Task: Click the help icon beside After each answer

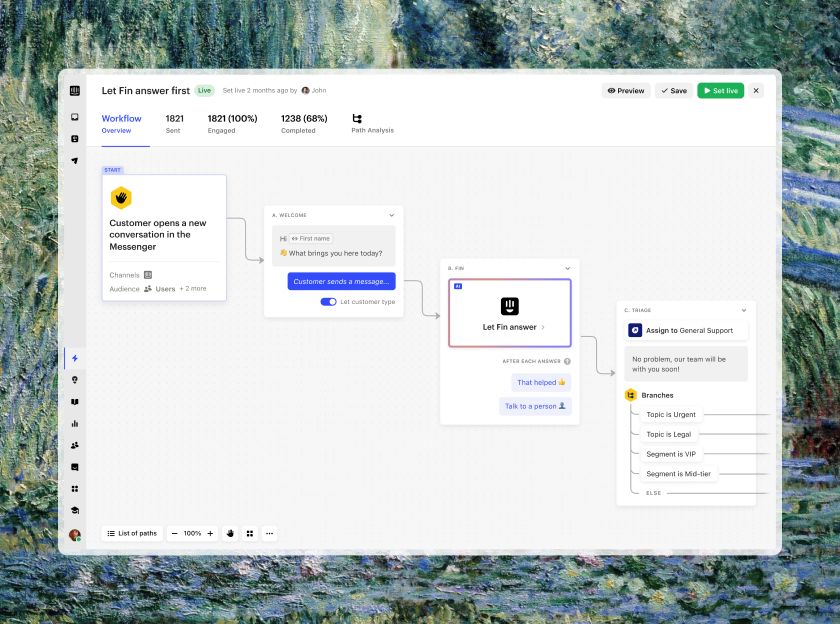Action: (567, 362)
